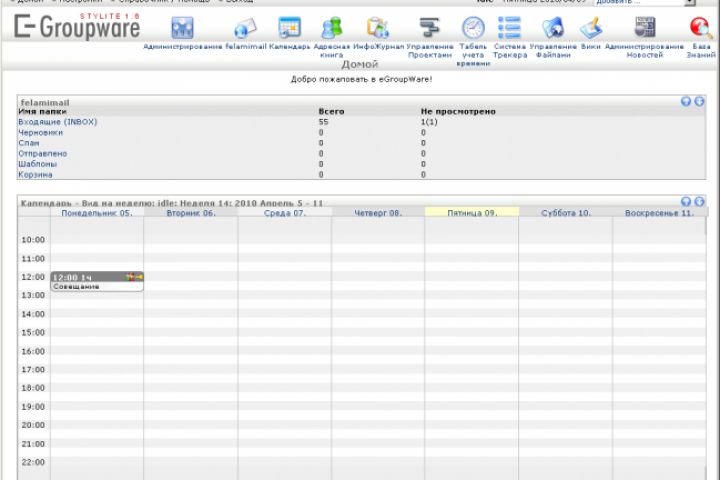The image size is (720, 480).
Task: Click the 17:00 time label
Action: tap(33, 370)
